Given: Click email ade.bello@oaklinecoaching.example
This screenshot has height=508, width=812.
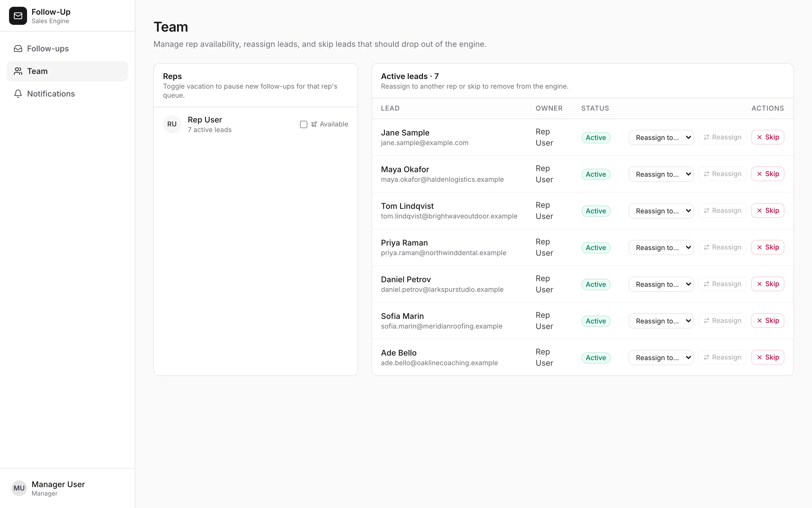Looking at the screenshot, I should pos(439,363).
